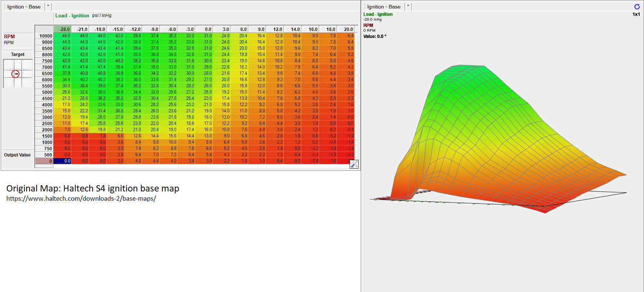Click the degree unit indicator in 3D panel header

pyautogui.click(x=408, y=6)
